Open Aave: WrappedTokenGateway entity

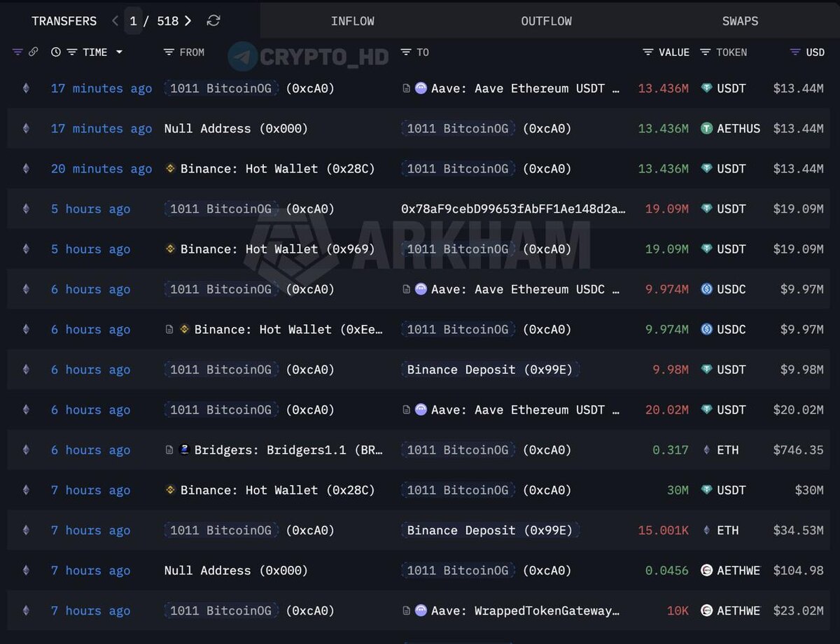[525, 611]
